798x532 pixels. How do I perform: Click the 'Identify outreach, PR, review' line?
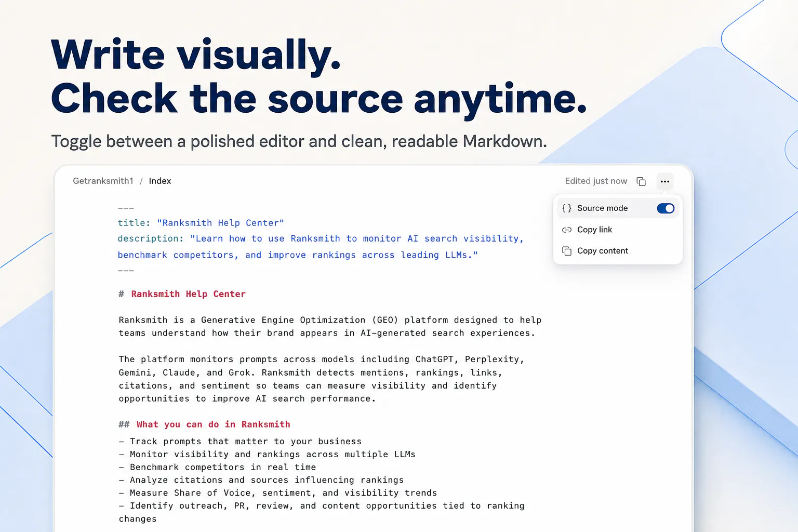point(322,512)
